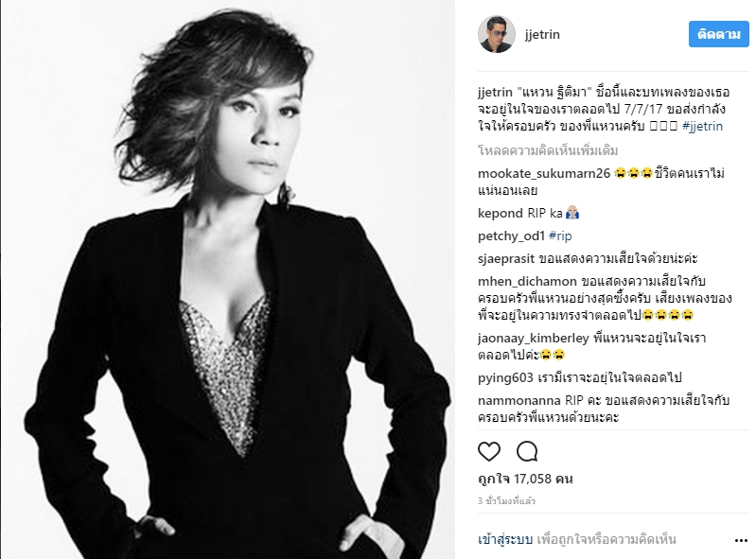Open the jjetrin username in the header

[542, 35]
